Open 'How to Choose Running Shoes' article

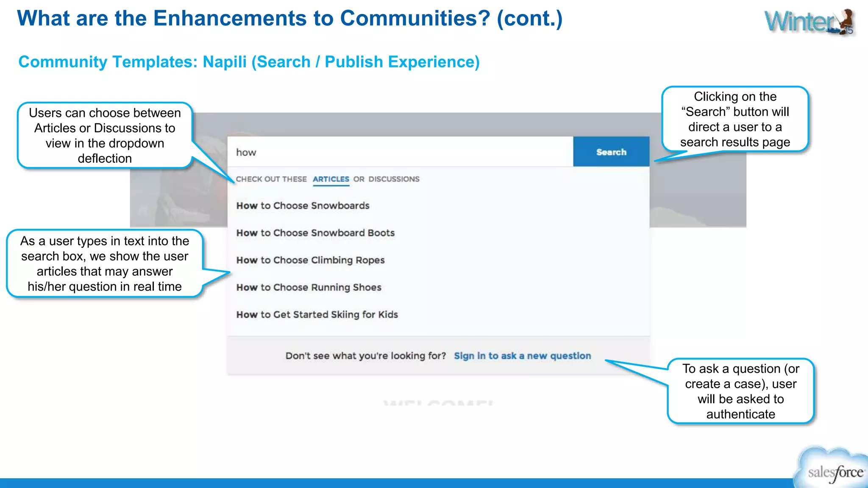tap(309, 287)
